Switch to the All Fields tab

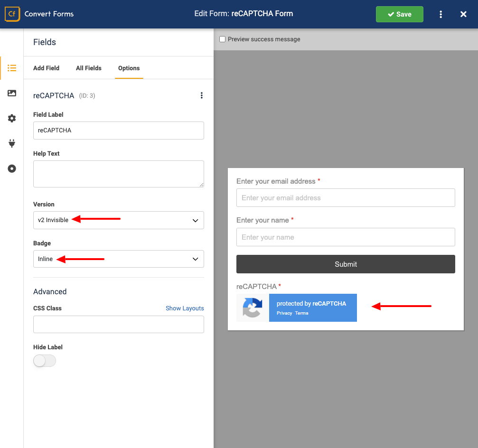(x=89, y=68)
